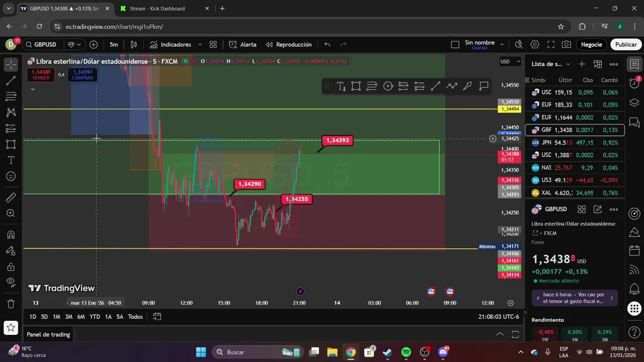Open the timezone 21:08:03 UTC-6 menu
The width and height of the screenshot is (644, 362).
click(x=499, y=317)
